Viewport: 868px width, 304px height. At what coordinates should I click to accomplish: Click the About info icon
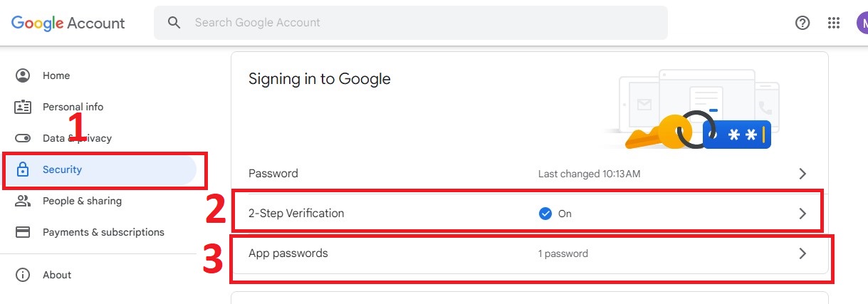(23, 275)
